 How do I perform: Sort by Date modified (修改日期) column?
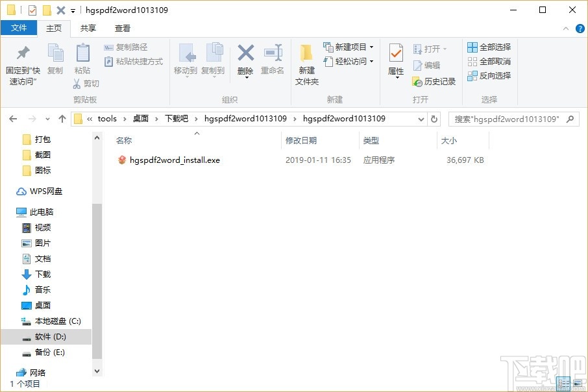coord(320,140)
